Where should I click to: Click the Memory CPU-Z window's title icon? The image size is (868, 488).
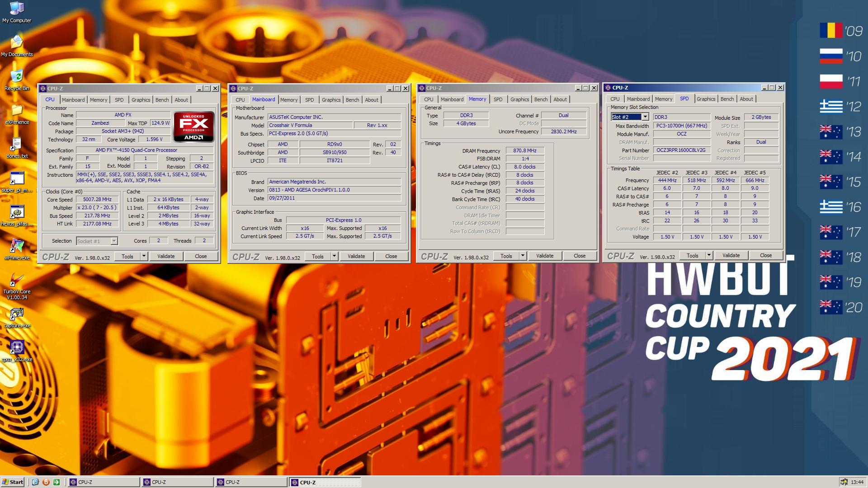pyautogui.click(x=422, y=88)
